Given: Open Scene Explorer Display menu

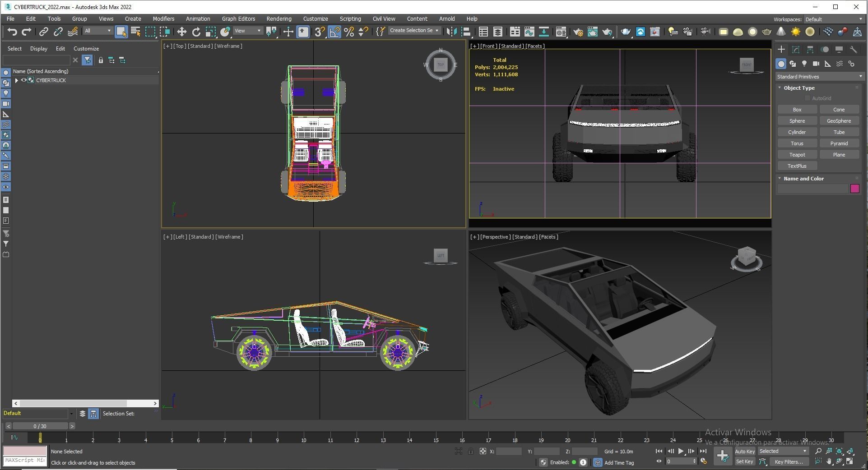Looking at the screenshot, I should point(38,49).
